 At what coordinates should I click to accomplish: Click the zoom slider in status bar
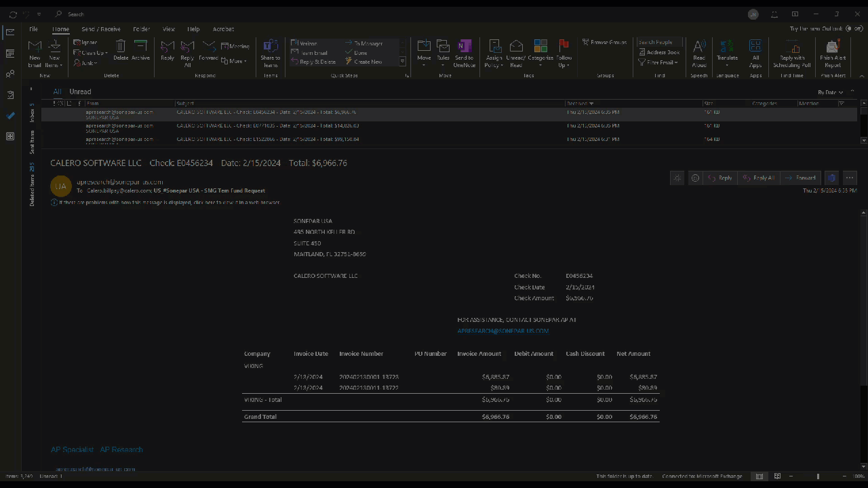tap(818, 476)
